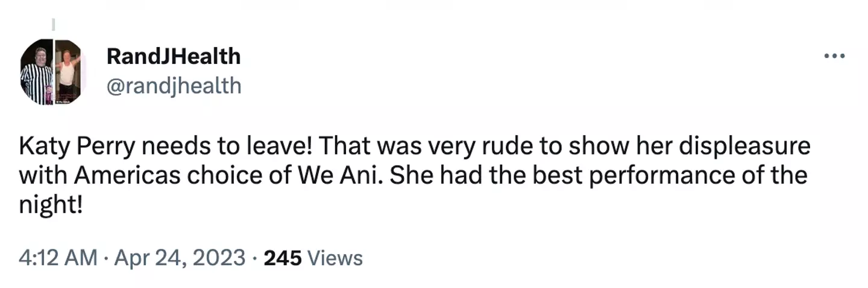Image resolution: width=868 pixels, height=288 pixels.
Task: Open the three-dot more options menu
Action: click(x=834, y=56)
